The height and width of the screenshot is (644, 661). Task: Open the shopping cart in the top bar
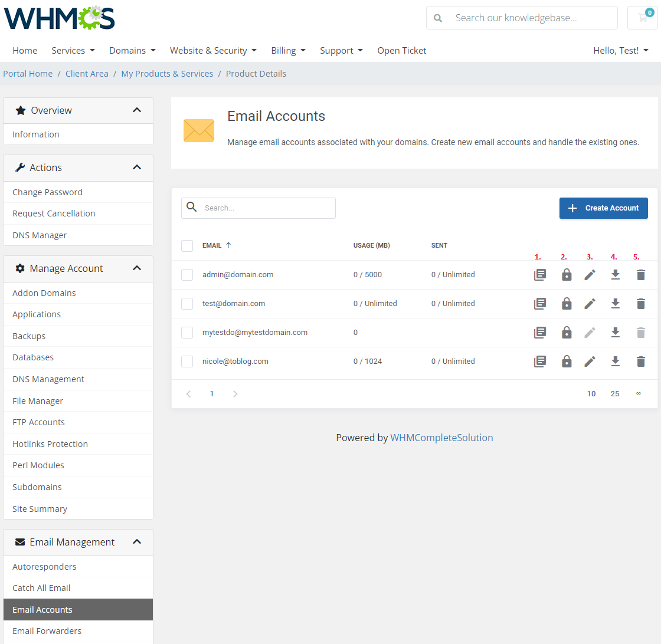pos(642,18)
